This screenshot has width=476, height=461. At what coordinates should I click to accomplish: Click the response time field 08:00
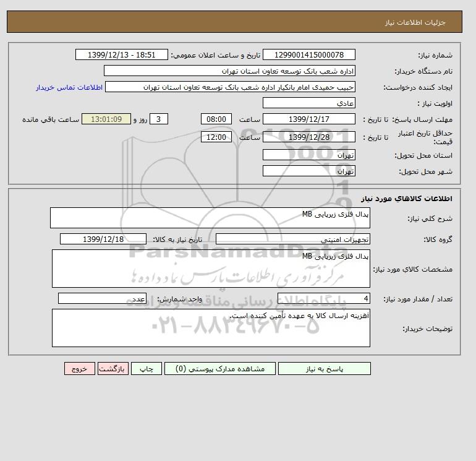(x=216, y=119)
